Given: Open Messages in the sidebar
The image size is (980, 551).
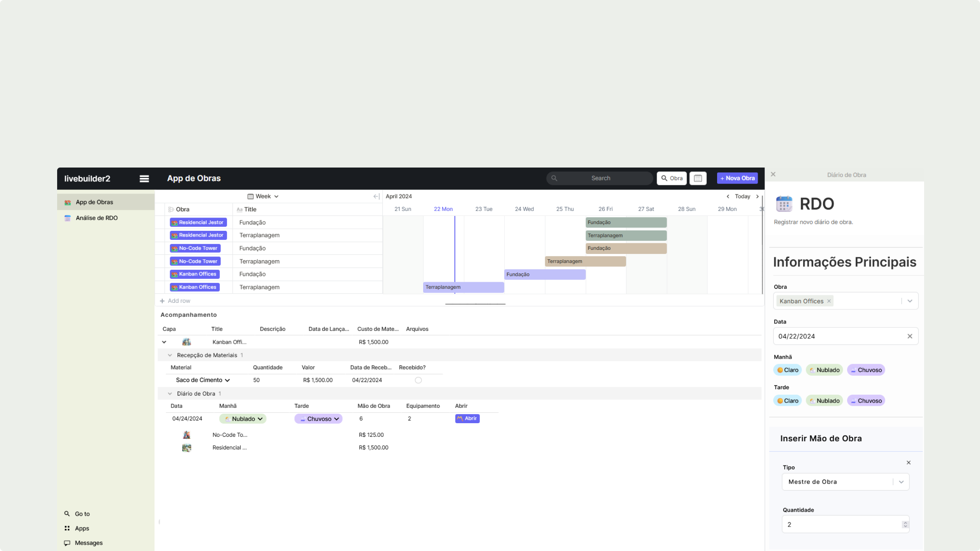Looking at the screenshot, I should (89, 543).
